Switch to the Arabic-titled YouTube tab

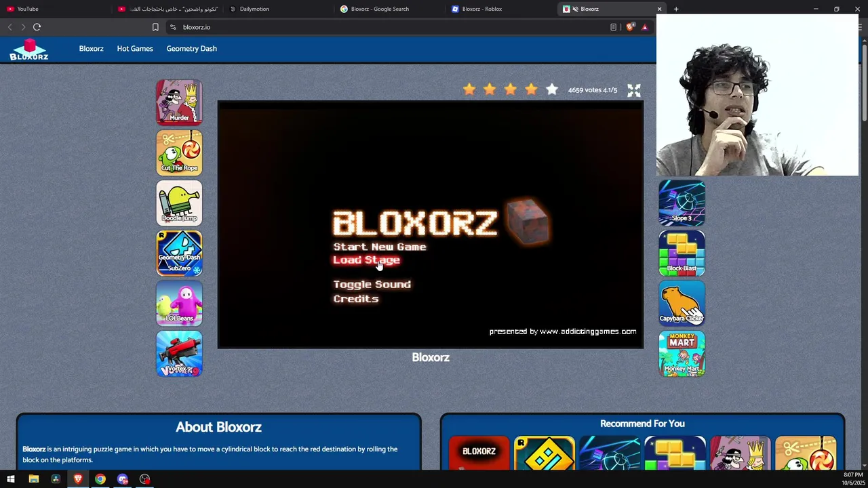(x=169, y=9)
